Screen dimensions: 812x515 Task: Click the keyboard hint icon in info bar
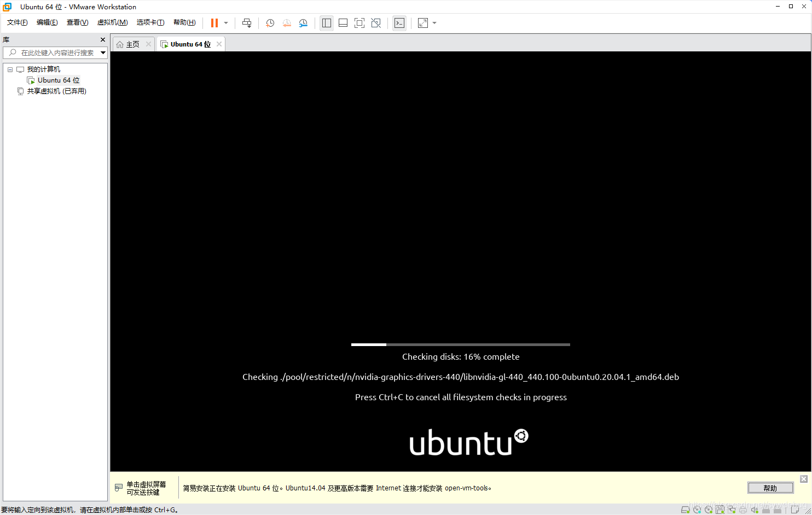[119, 488]
